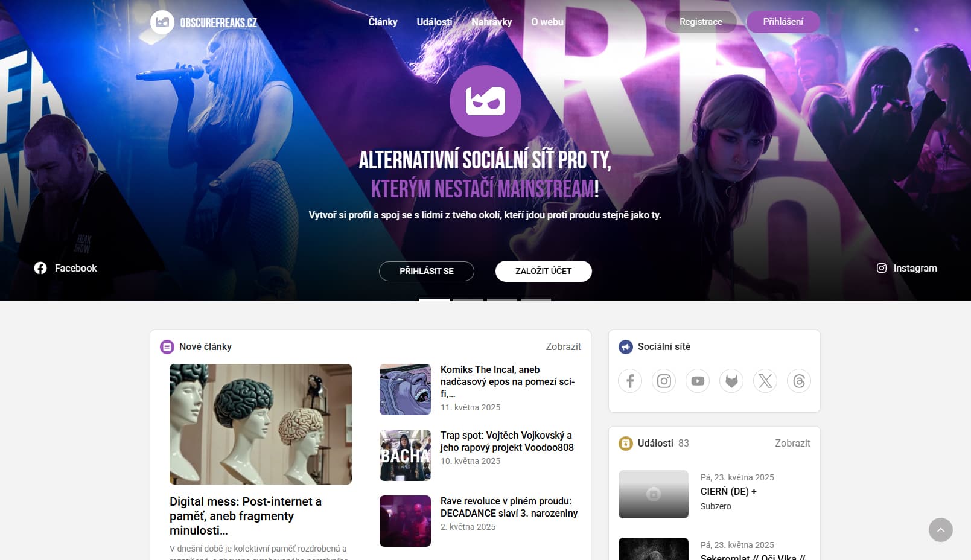Select the second carousel slide indicator

(x=468, y=299)
